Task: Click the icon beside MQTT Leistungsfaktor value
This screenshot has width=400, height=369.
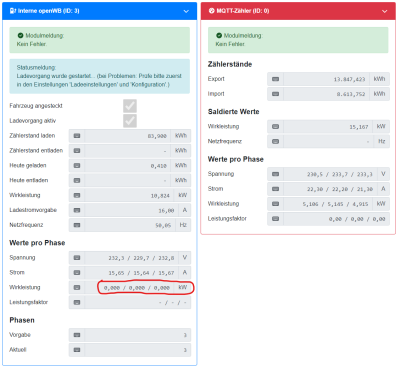Action: pyautogui.click(x=275, y=219)
